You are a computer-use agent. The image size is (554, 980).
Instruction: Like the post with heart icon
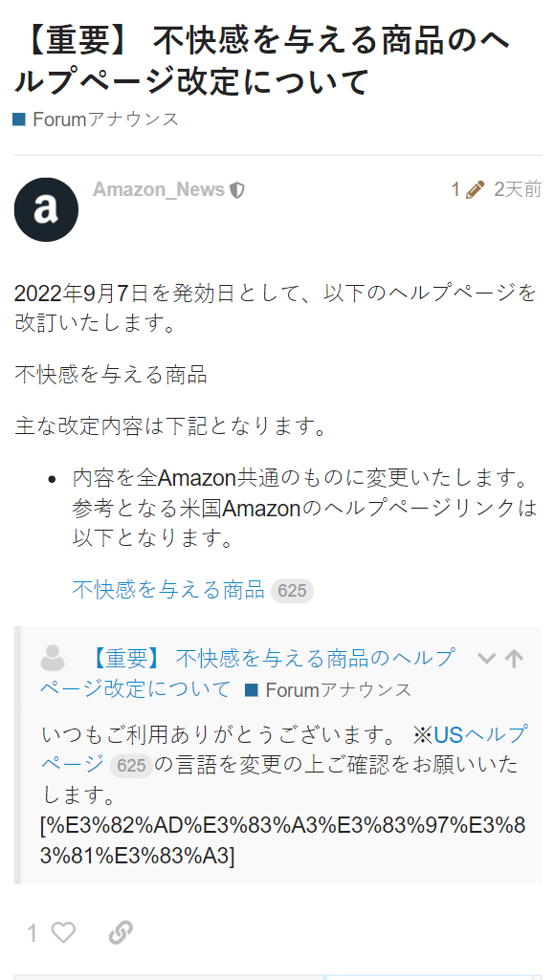click(x=63, y=933)
